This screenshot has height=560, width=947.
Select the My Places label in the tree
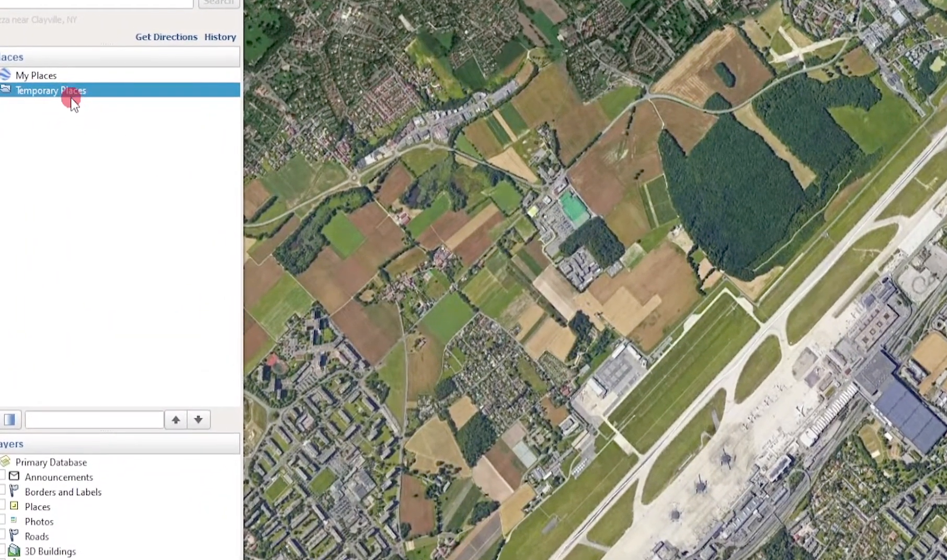(x=36, y=75)
